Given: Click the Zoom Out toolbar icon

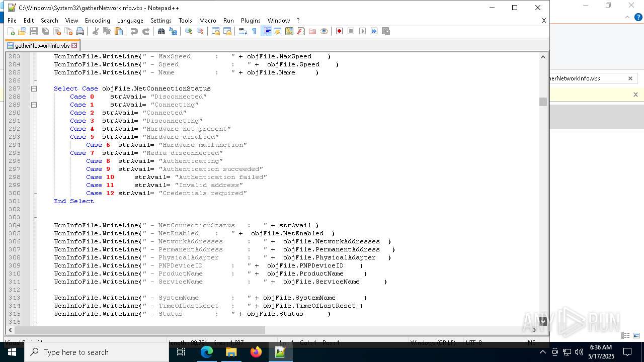Looking at the screenshot, I should pos(200,31).
